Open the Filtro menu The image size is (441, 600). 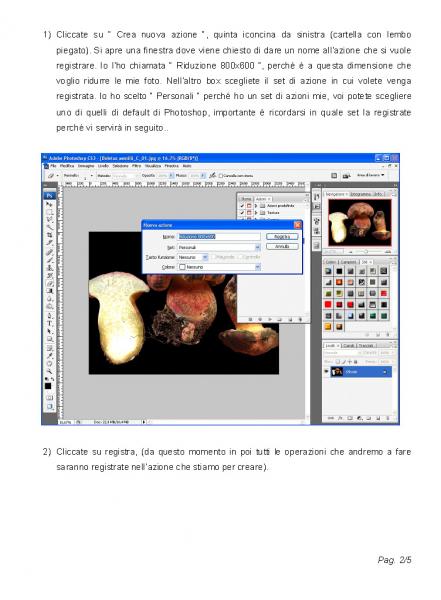pos(136,166)
